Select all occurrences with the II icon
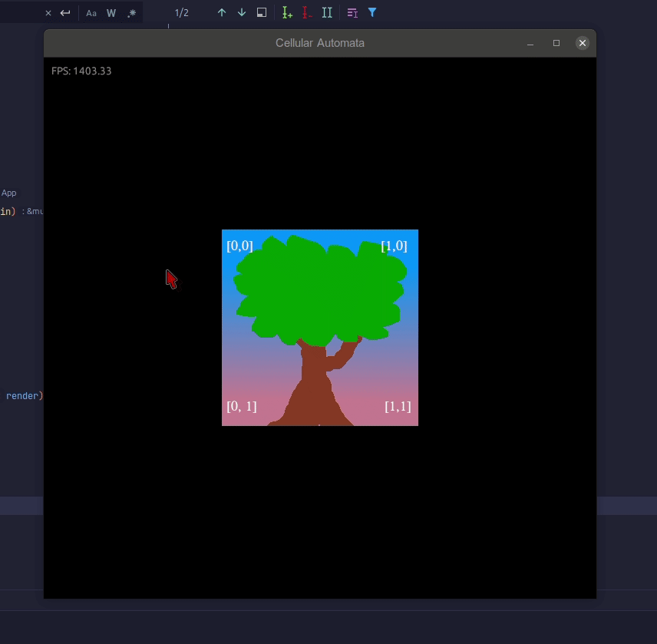This screenshot has height=644, width=657. (328, 12)
